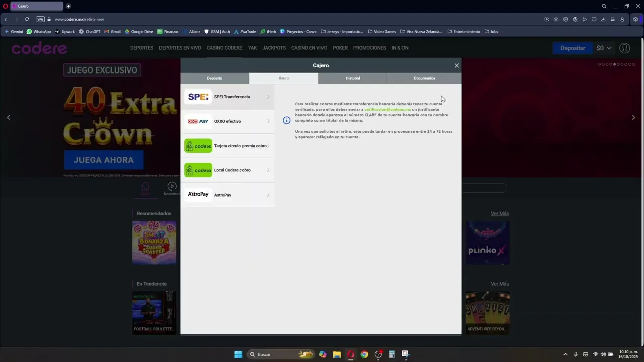The height and width of the screenshot is (362, 644).
Task: Open the Google Drive bookmark
Action: 139,32
